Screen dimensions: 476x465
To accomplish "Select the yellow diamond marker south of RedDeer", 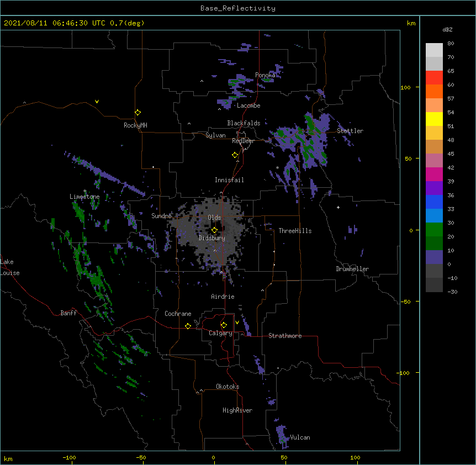I will (x=235, y=155).
